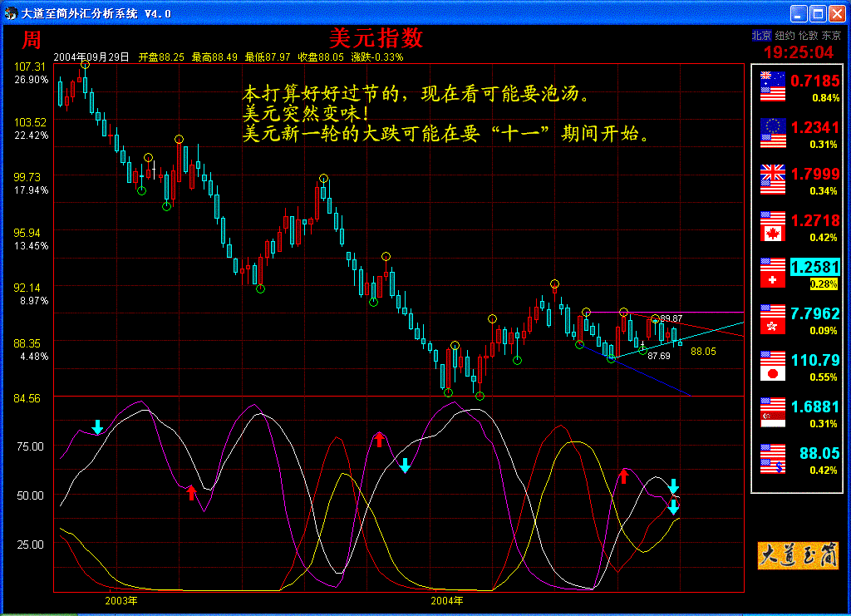
Task: Click the app icon in the title bar
Action: [x=10, y=13]
